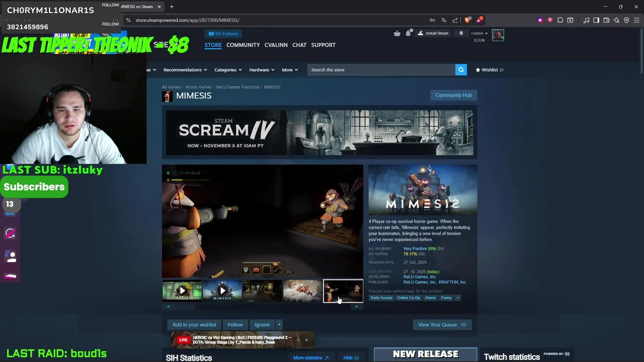Image resolution: width=644 pixels, height=362 pixels.
Task: Click in the Search the store field
Action: click(381, 70)
